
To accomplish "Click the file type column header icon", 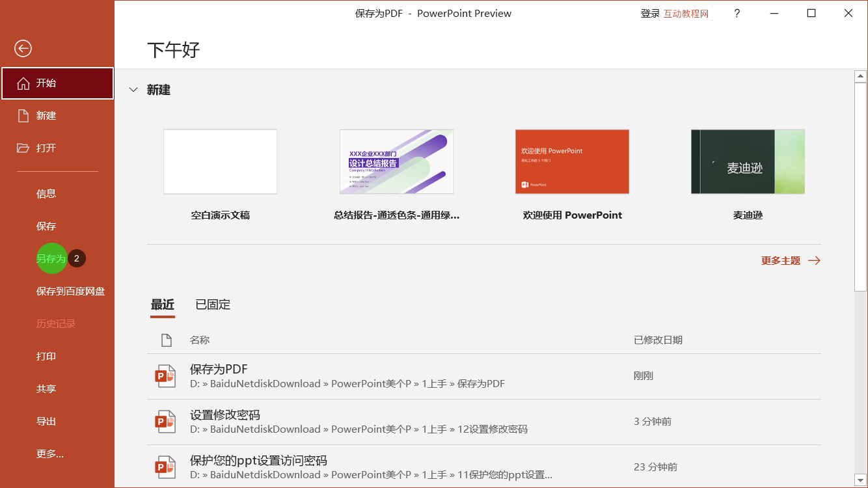I will tap(166, 340).
